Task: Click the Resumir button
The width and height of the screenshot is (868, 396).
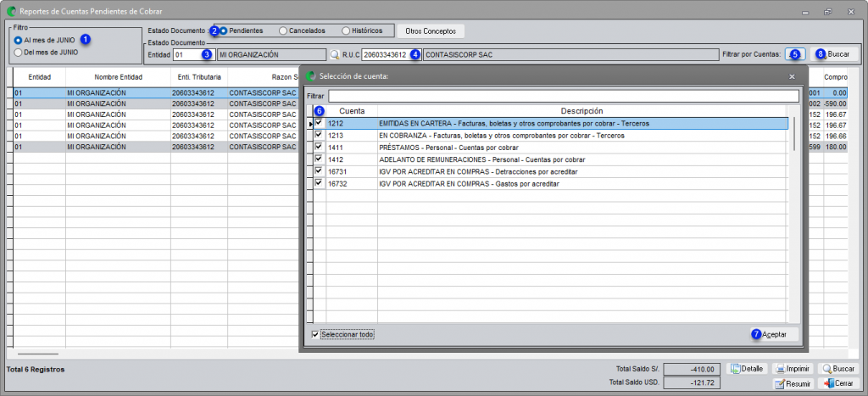Action: click(793, 383)
